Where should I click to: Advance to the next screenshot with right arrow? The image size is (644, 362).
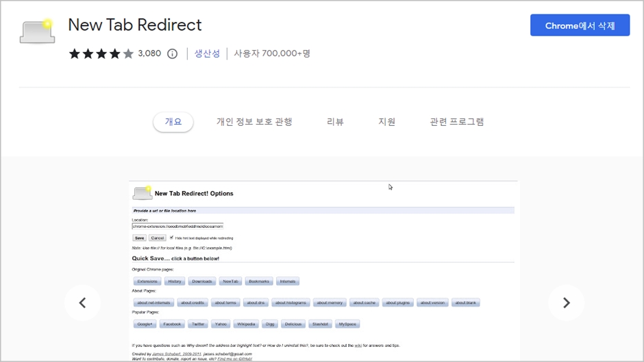click(567, 303)
